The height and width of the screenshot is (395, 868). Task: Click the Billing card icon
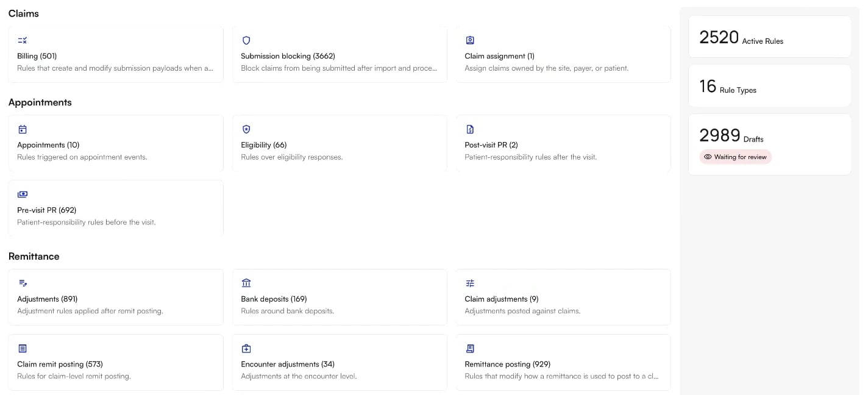(23, 40)
